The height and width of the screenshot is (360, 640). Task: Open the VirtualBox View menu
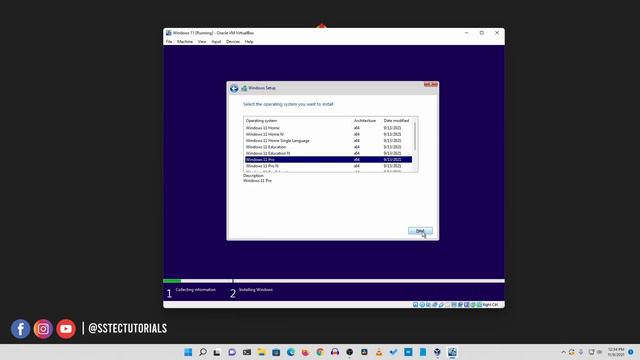click(x=202, y=42)
